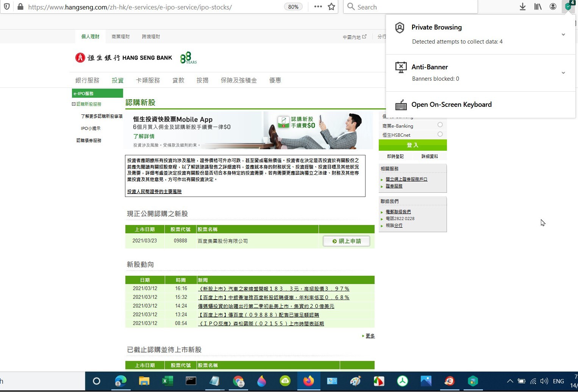Open the 投資 navigation menu
This screenshot has width=578, height=392.
(117, 80)
